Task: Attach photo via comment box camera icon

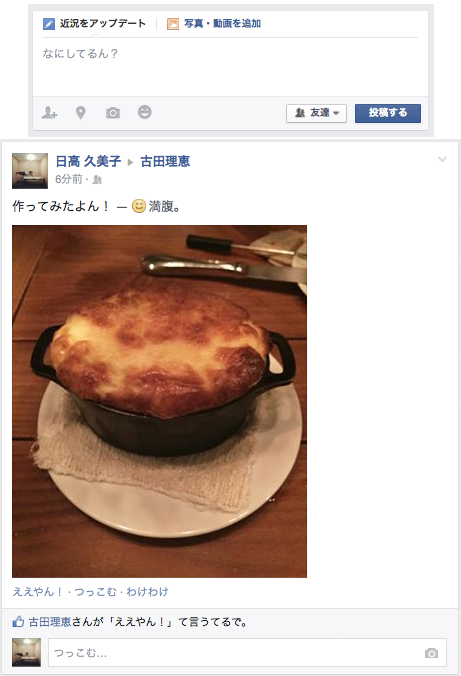Action: pyautogui.click(x=431, y=653)
